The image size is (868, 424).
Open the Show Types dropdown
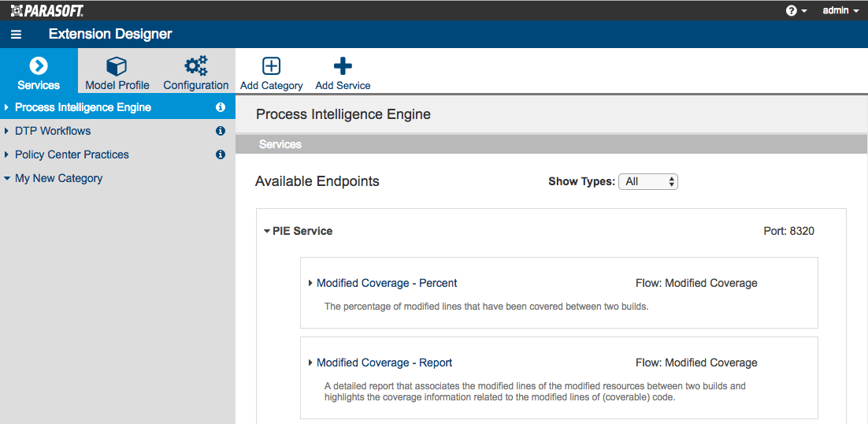click(648, 181)
